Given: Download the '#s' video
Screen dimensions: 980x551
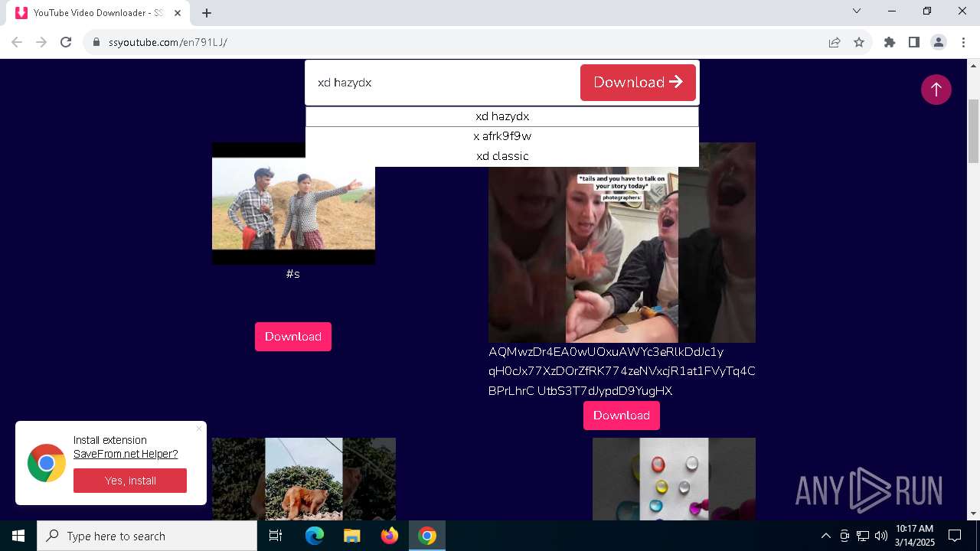Looking at the screenshot, I should [x=293, y=337].
